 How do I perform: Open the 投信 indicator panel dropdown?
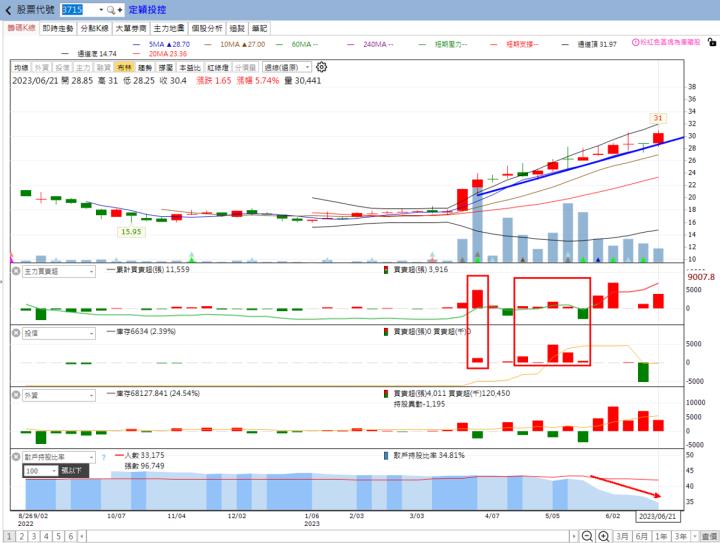click(x=59, y=333)
